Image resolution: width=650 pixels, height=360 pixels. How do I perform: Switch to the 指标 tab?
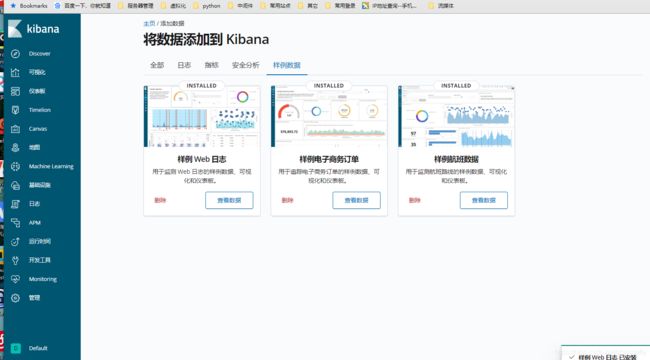tap(211, 65)
